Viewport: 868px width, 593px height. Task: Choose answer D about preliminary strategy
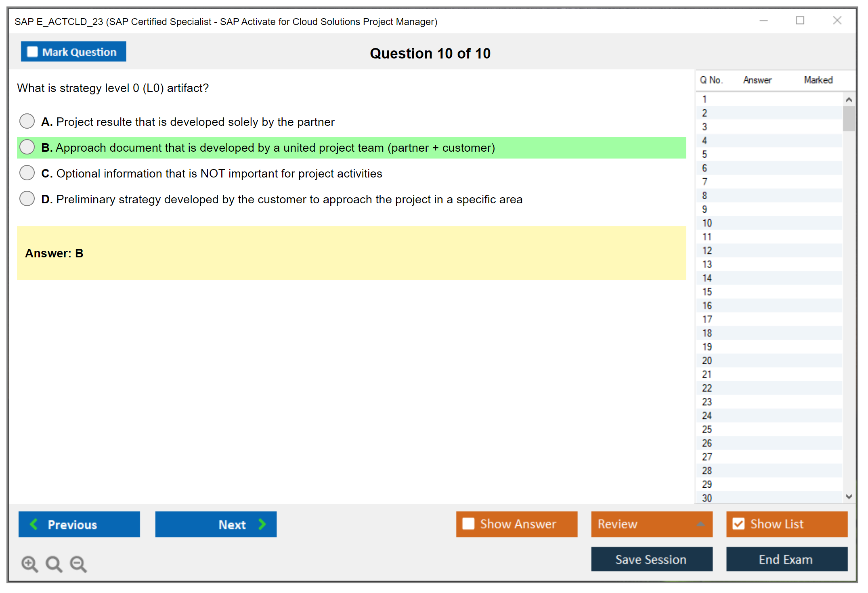(27, 198)
